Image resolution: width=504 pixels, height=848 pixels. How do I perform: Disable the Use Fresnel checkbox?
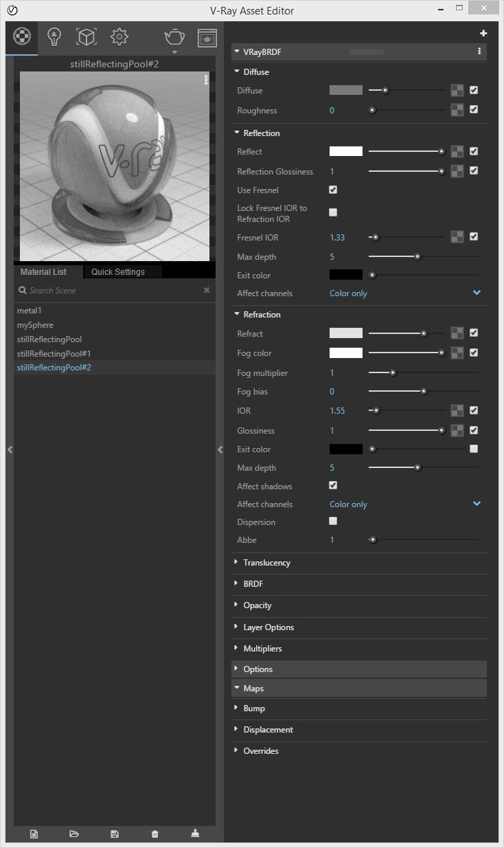pos(333,190)
